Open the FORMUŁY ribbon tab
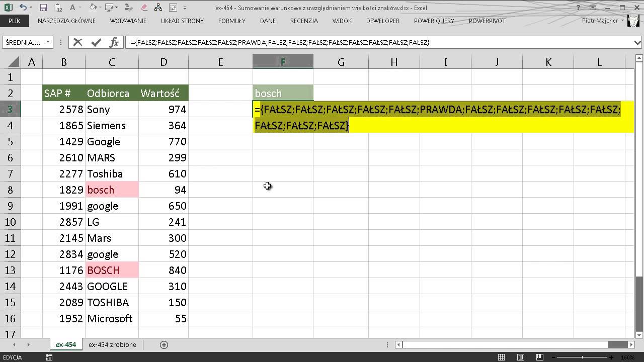 point(232,21)
